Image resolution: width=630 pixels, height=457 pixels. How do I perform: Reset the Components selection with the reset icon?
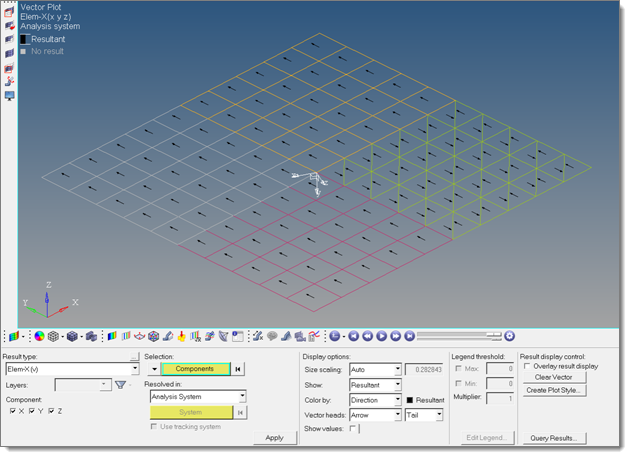240,369
